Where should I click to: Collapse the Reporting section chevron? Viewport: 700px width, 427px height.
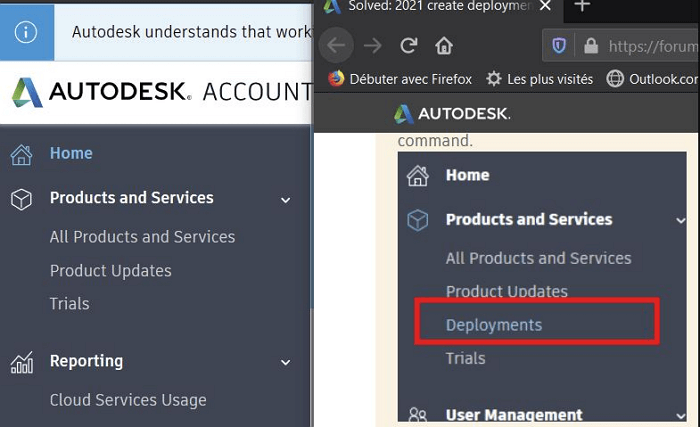(286, 362)
